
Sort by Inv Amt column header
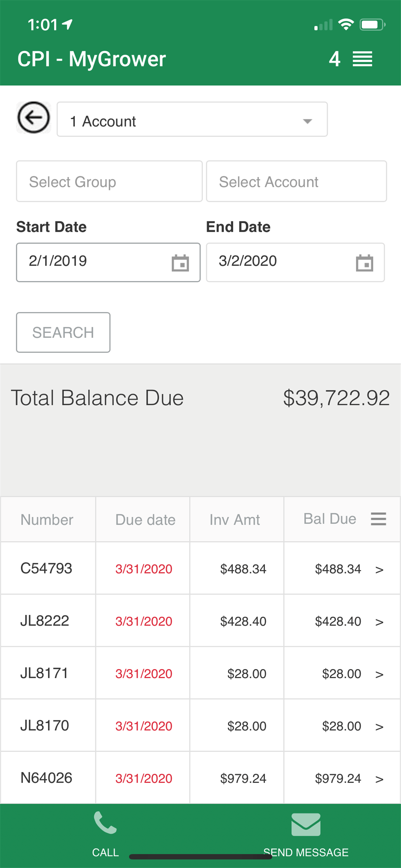(234, 520)
